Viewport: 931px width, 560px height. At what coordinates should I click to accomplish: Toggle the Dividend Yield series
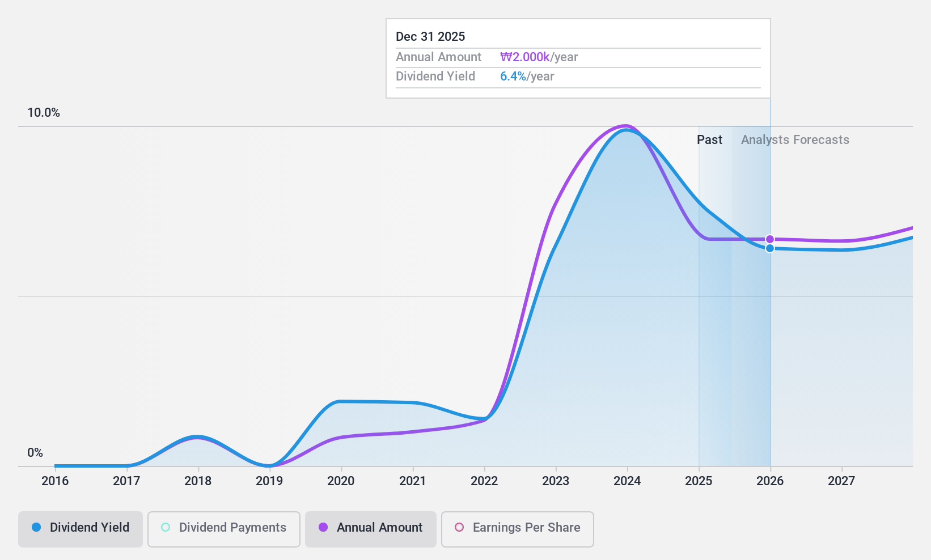[81, 529]
